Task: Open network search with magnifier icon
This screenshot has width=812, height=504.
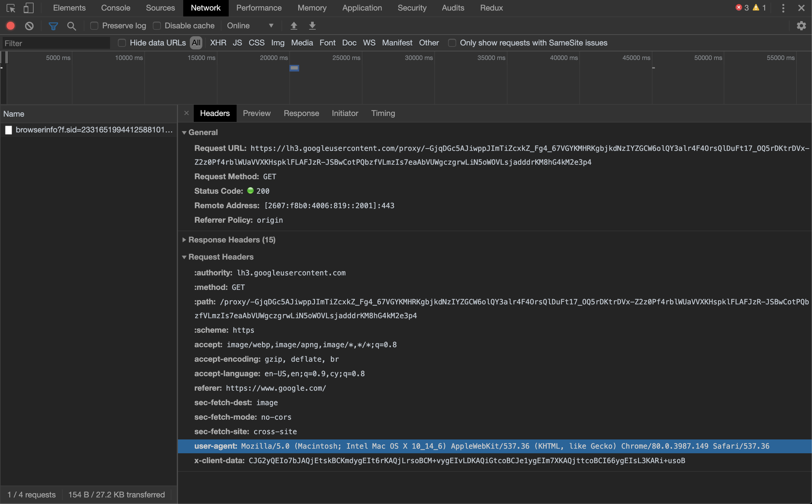Action: (72, 26)
